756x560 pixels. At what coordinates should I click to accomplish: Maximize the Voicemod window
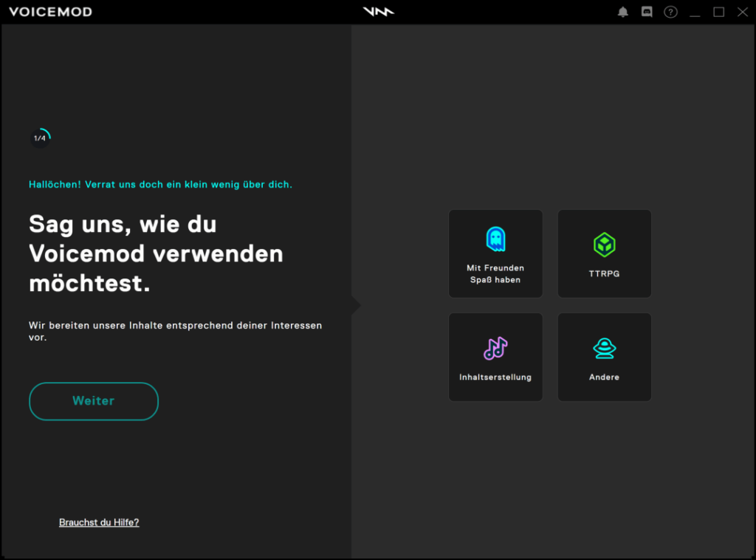(718, 12)
